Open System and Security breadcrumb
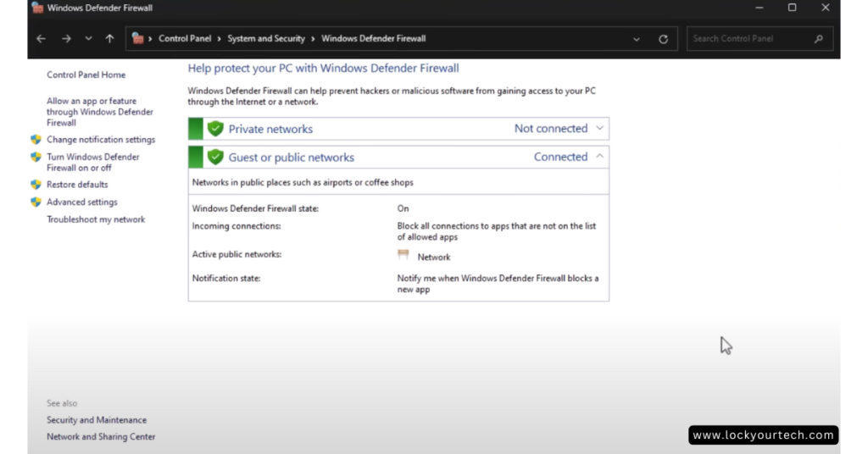 tap(266, 39)
